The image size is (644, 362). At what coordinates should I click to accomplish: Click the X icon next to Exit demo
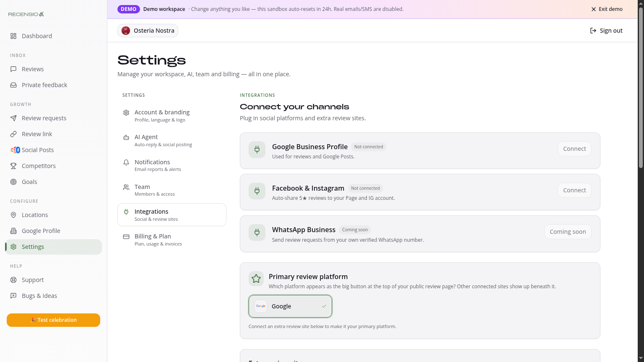(594, 9)
